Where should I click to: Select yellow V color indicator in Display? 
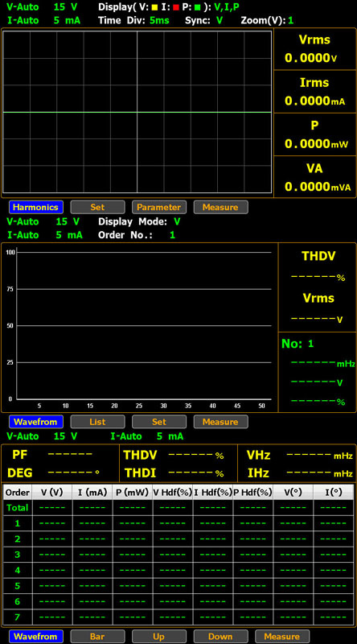(x=154, y=7)
